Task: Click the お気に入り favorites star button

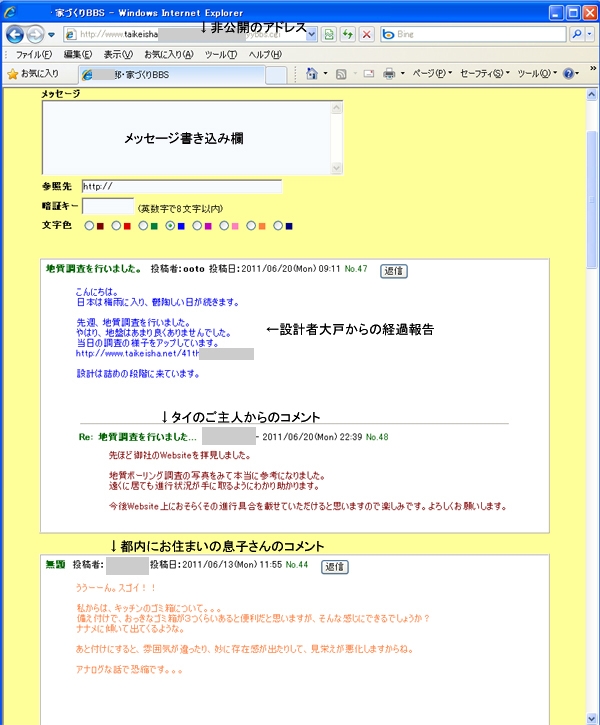Action: coord(33,74)
